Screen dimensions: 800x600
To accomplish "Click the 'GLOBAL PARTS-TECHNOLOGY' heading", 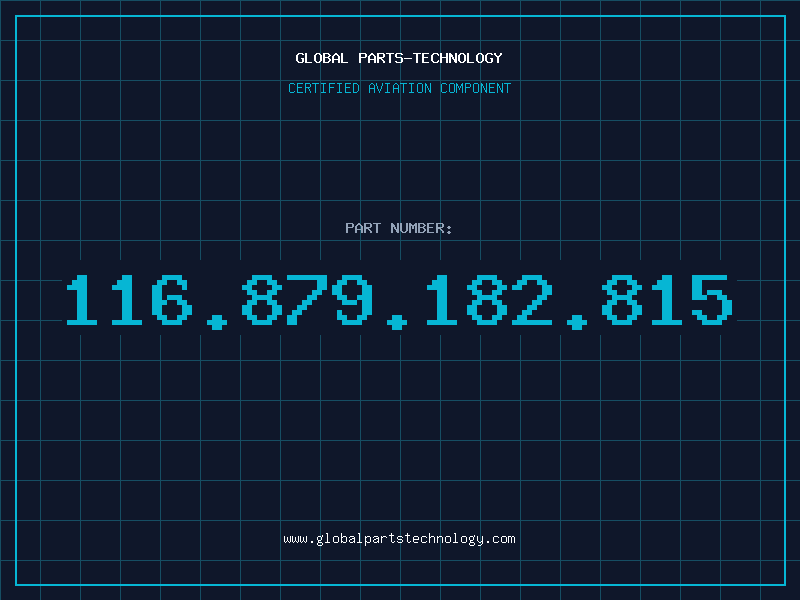I will coord(399,58).
